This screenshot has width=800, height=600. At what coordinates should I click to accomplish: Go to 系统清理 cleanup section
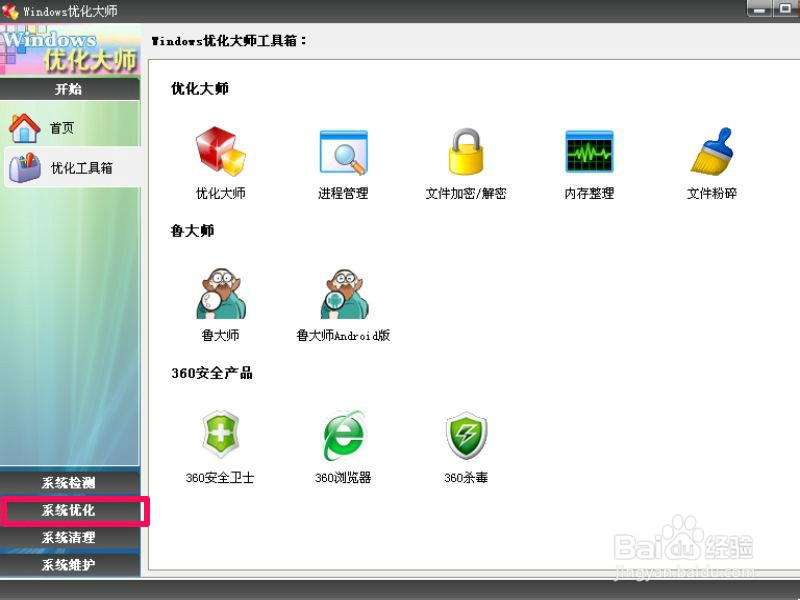coord(70,539)
